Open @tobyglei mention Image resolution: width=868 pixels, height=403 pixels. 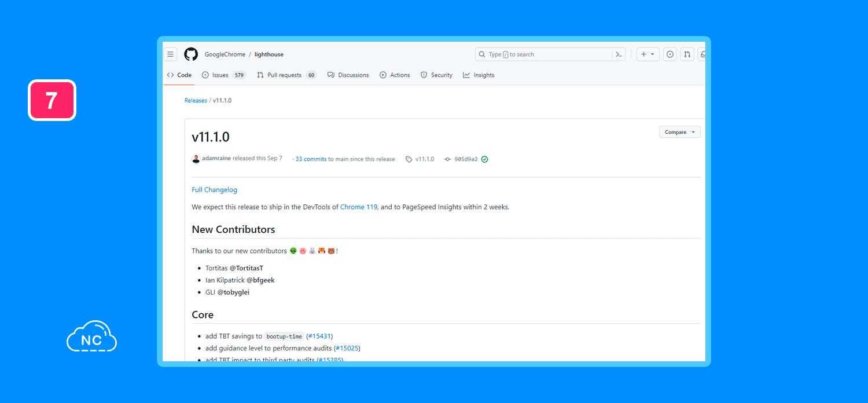click(233, 292)
